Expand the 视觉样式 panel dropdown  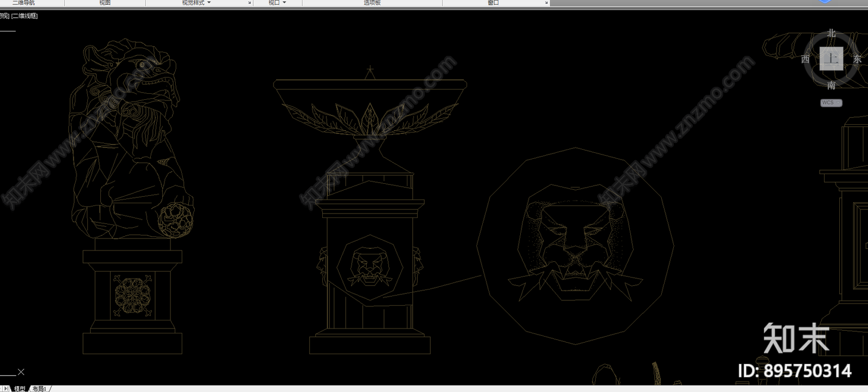[209, 3]
